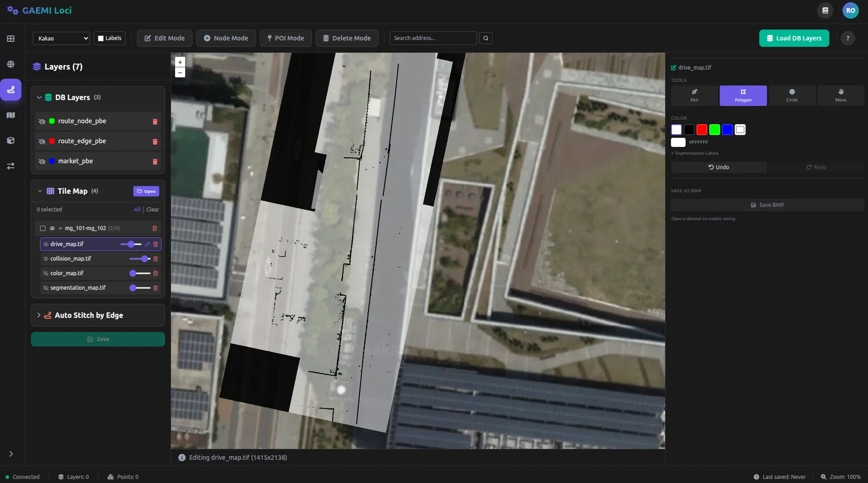Toggle visibility of market_pbe layer

(x=42, y=161)
